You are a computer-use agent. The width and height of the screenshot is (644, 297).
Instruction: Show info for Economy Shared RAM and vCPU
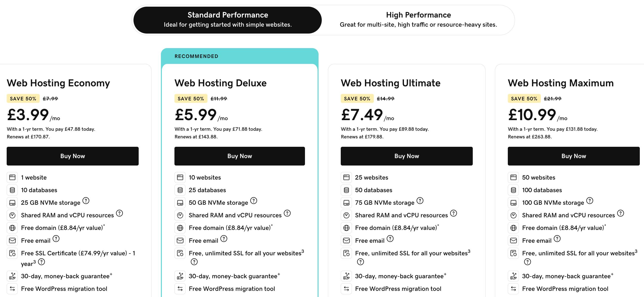[x=119, y=213]
